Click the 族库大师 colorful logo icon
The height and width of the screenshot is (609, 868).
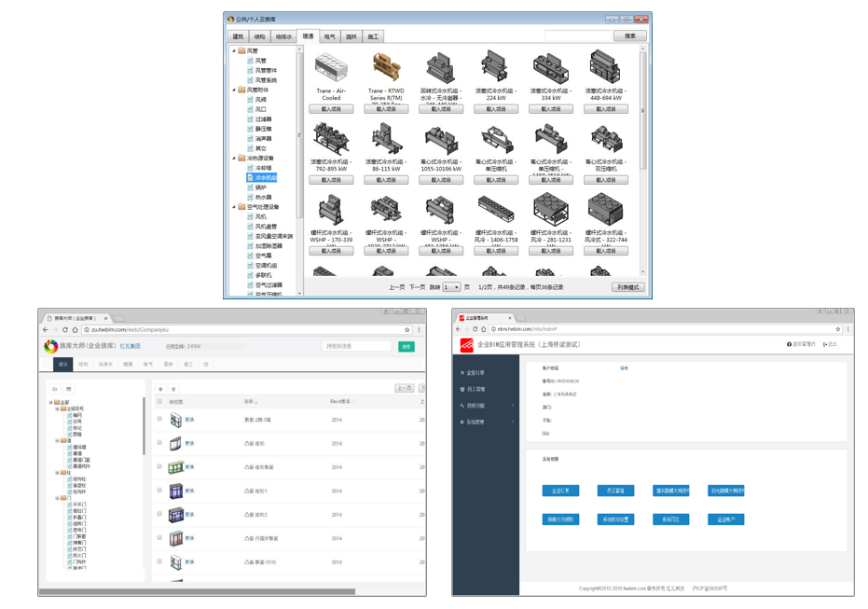point(50,347)
